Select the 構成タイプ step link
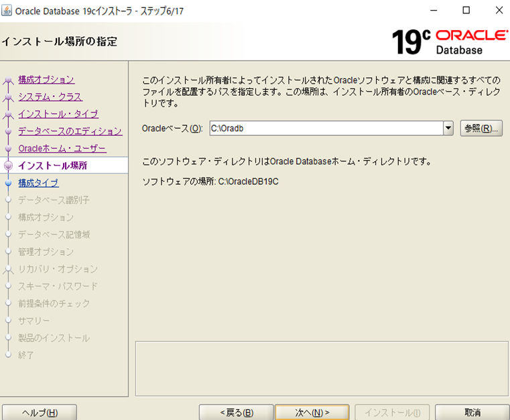The height and width of the screenshot is (420, 510). click(x=38, y=183)
